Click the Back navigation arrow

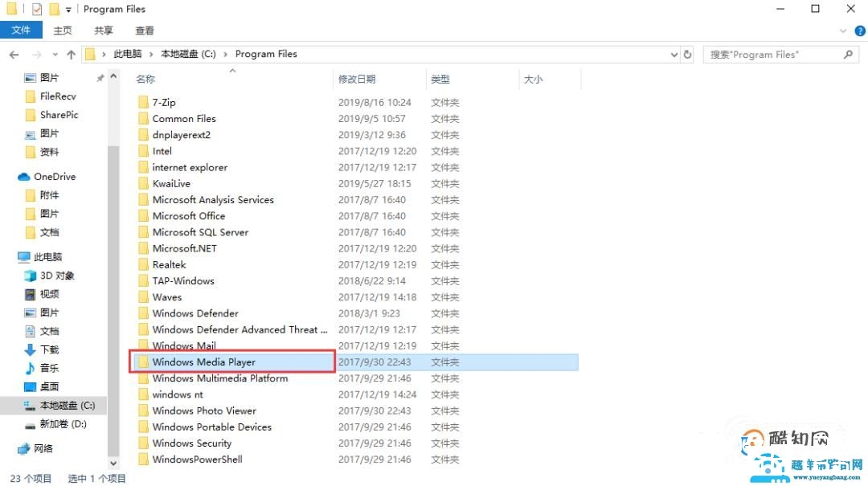pyautogui.click(x=14, y=55)
